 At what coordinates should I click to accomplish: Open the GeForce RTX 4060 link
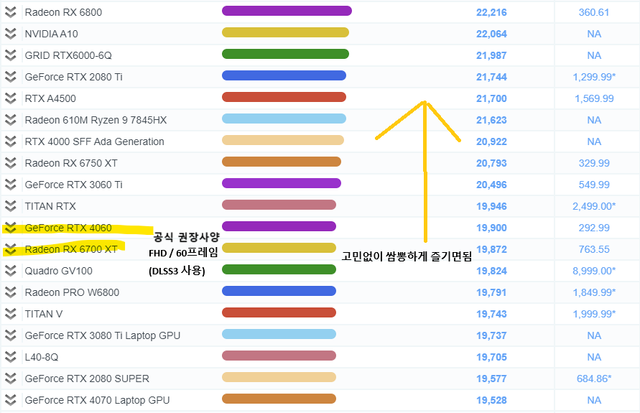click(68, 228)
